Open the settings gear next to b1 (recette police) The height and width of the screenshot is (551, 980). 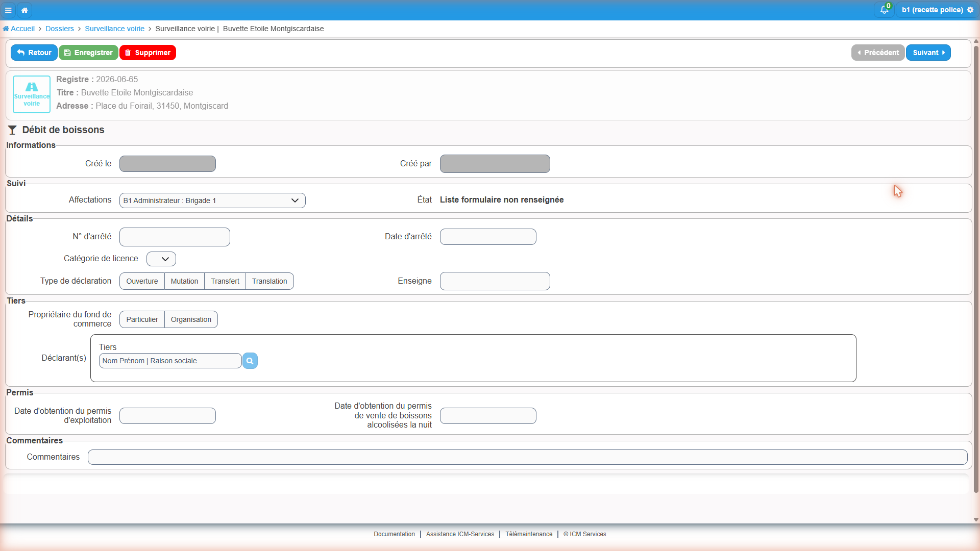[x=970, y=10]
